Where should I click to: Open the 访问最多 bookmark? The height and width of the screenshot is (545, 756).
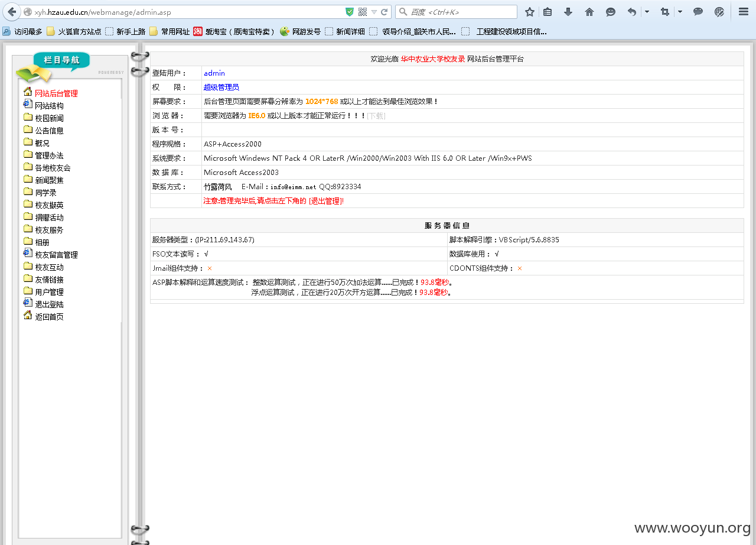(22, 31)
